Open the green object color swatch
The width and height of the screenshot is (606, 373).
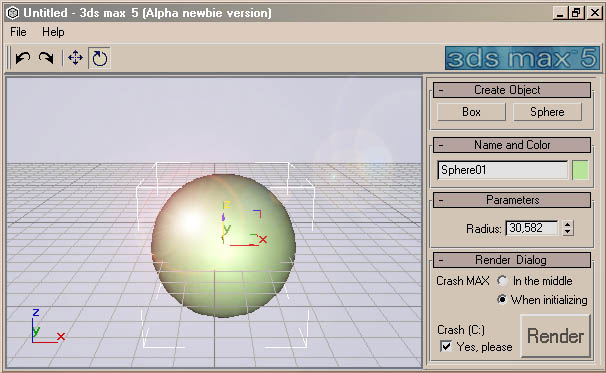(x=580, y=170)
